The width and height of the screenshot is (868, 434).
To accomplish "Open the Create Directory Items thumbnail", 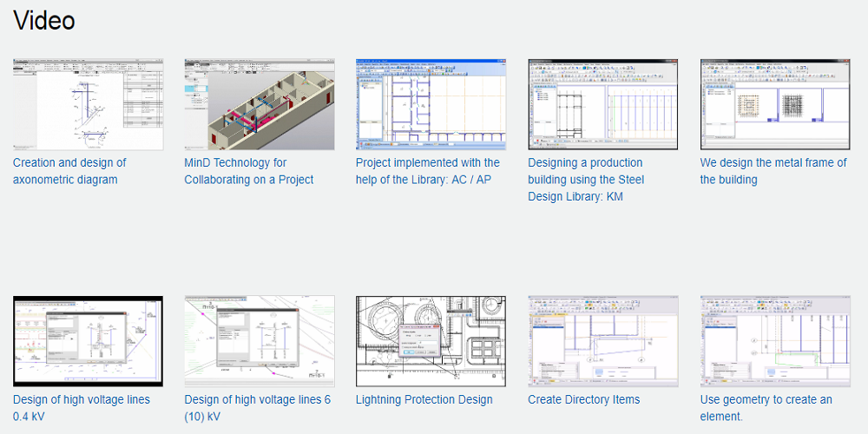I will click(602, 341).
